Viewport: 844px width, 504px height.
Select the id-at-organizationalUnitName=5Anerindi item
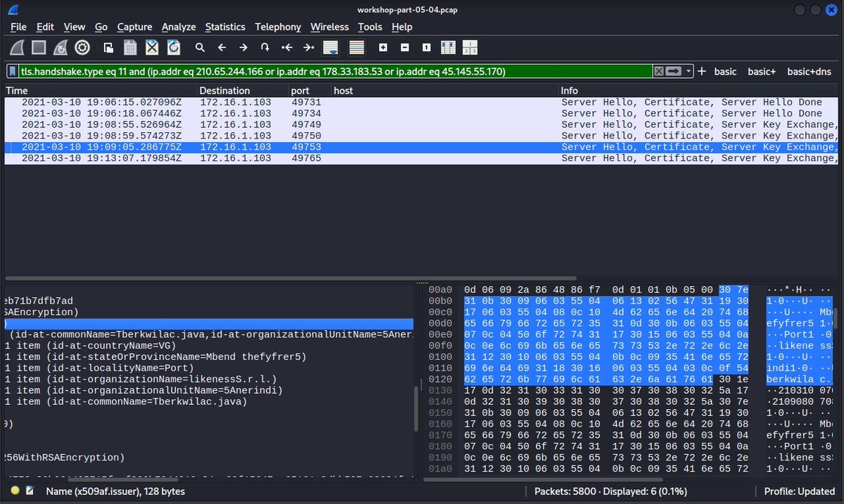tap(209, 391)
